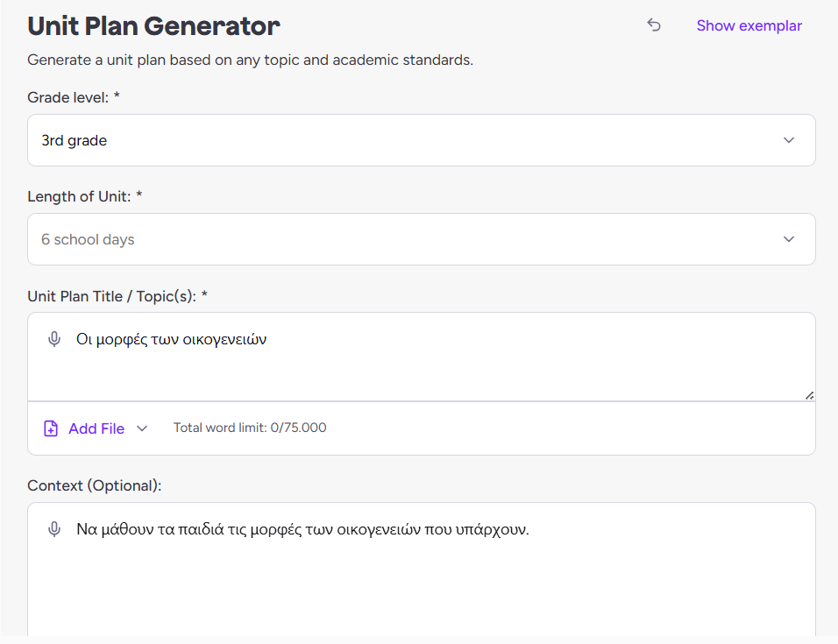The width and height of the screenshot is (838, 644).
Task: Click the chevron arrow in Grade level field
Action: point(789,140)
